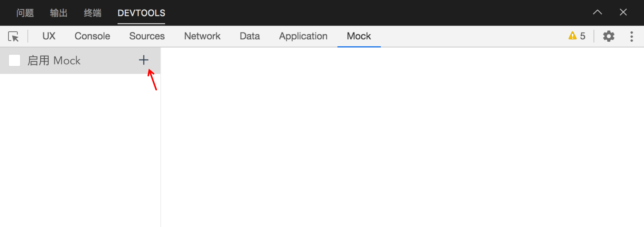This screenshot has height=227, width=644.
Task: Open the Console tab
Action: pyautogui.click(x=92, y=36)
